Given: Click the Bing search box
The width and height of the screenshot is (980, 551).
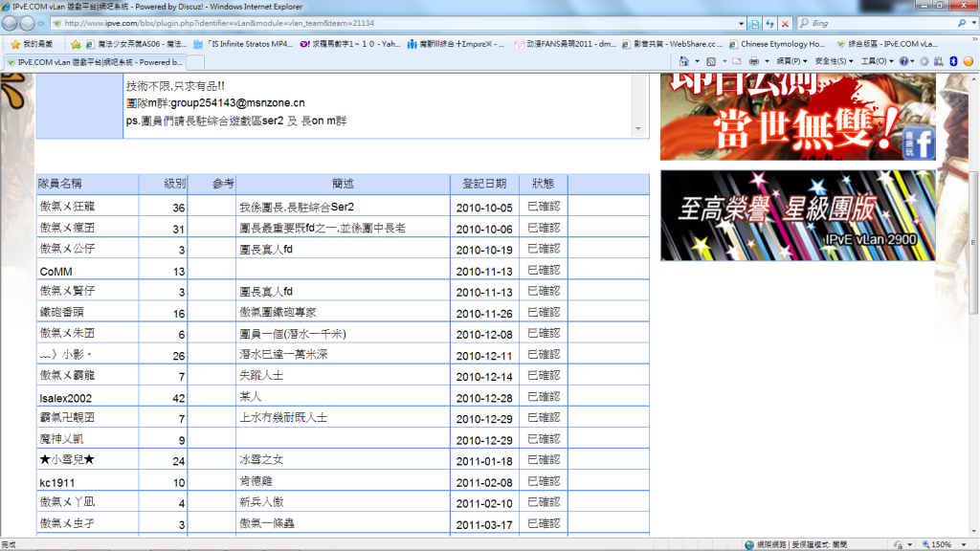Looking at the screenshot, I should [x=879, y=23].
